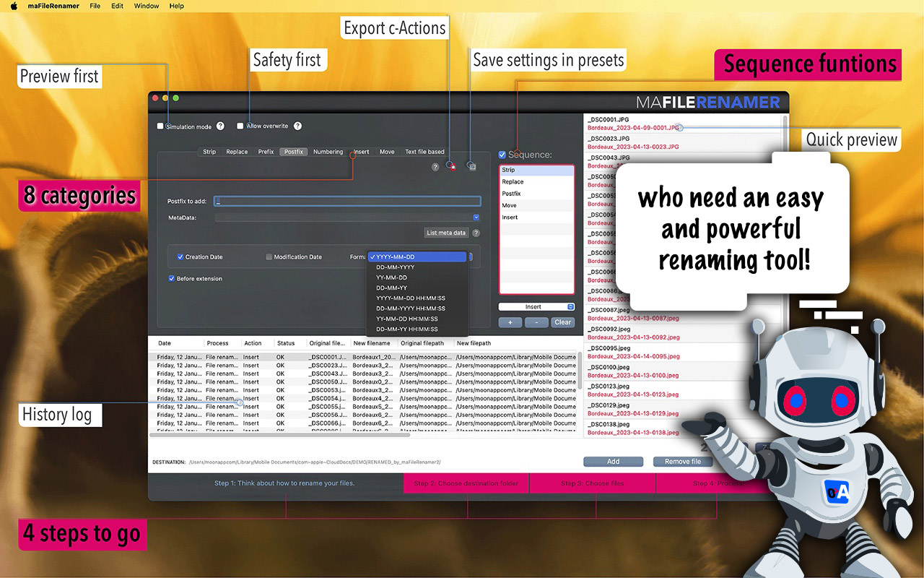
Task: Open the File menu in the menu bar
Action: click(x=95, y=6)
